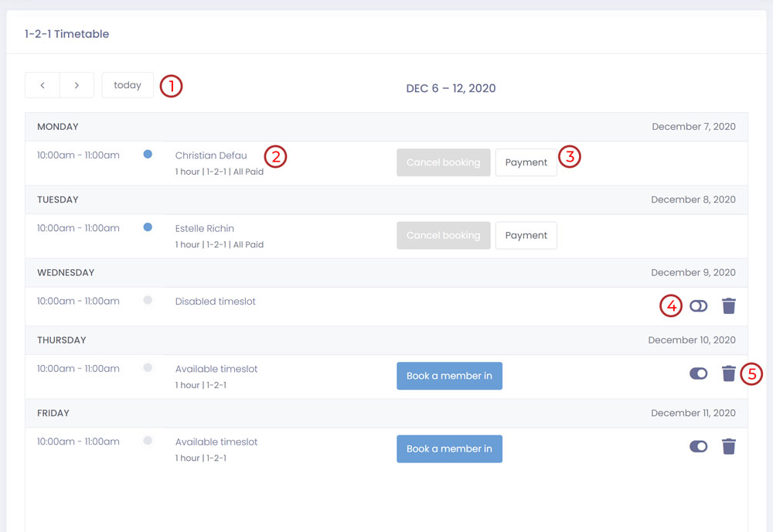Click the Wednesday 10:00am - 11:00am time
The image size is (773, 532).
tap(78, 302)
